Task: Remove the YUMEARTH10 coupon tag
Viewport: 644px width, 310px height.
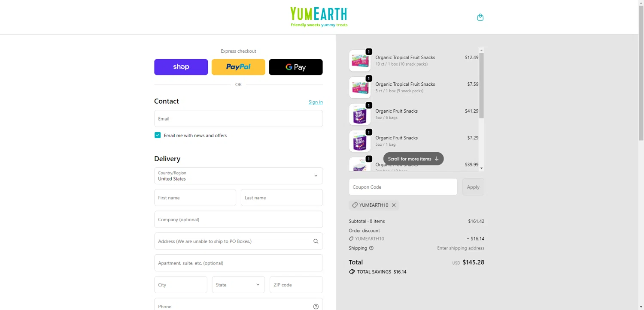Action: pos(394,205)
